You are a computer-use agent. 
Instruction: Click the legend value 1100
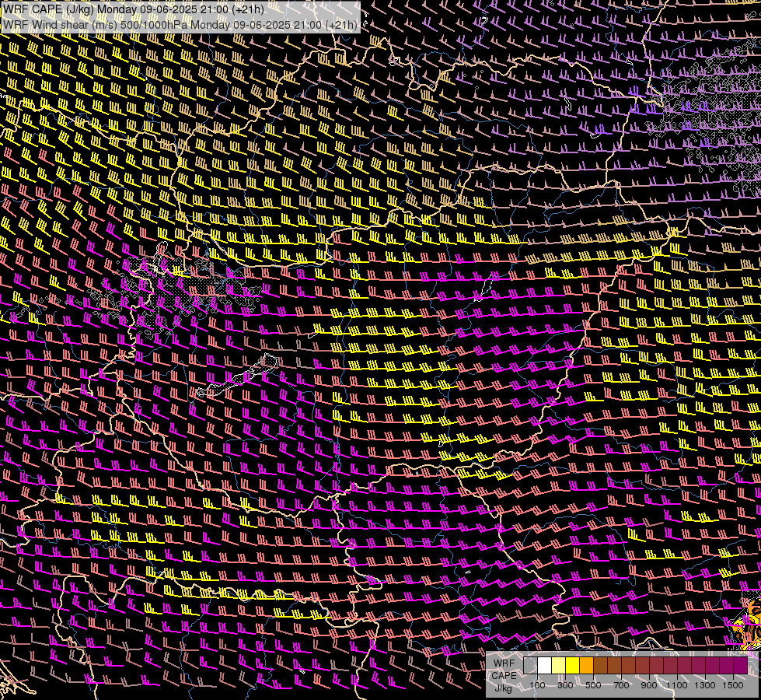[x=676, y=685]
